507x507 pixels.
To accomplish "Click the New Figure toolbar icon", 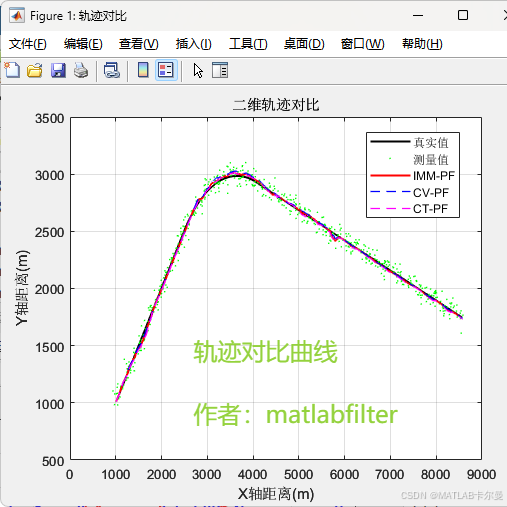I will (x=12, y=70).
